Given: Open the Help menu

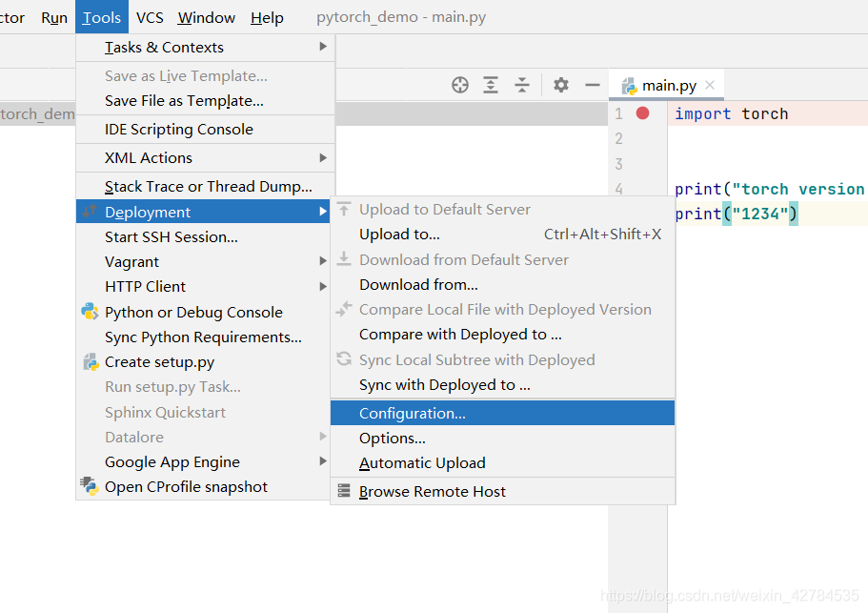Looking at the screenshot, I should pyautogui.click(x=267, y=18).
